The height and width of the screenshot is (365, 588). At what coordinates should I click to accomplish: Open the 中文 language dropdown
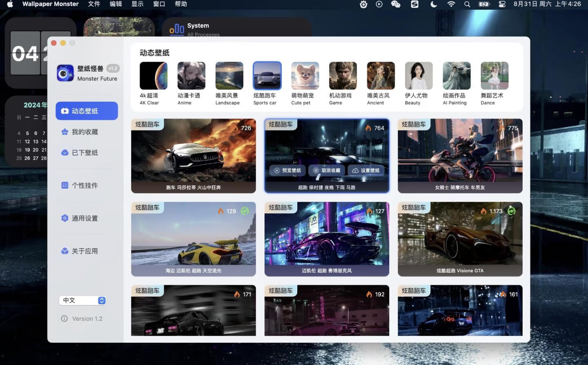tap(83, 300)
